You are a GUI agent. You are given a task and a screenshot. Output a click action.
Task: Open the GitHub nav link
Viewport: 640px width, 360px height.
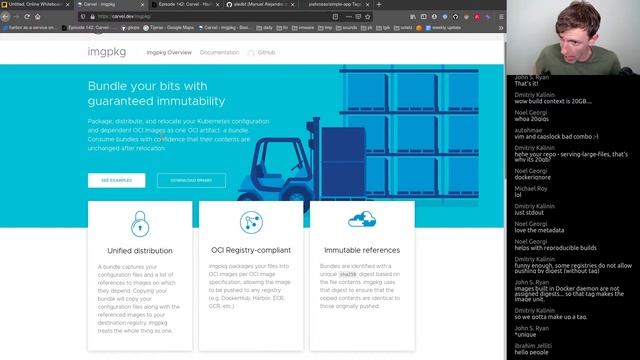[262, 53]
